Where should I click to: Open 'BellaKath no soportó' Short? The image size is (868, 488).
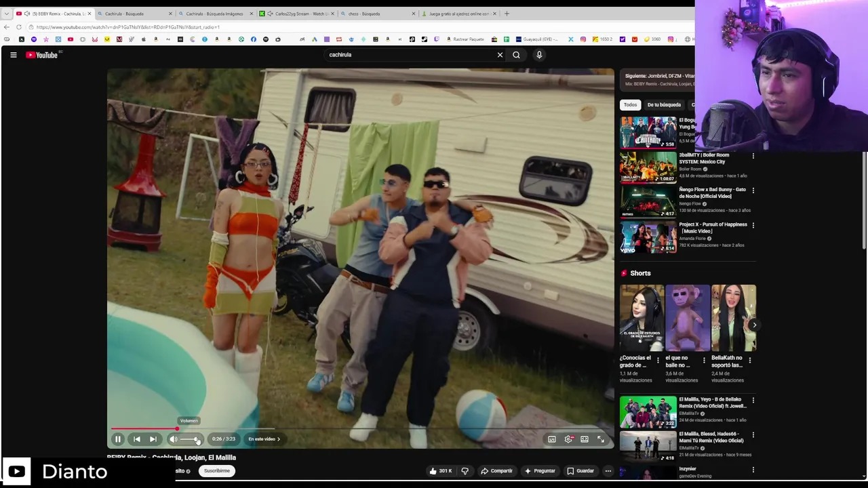734,318
